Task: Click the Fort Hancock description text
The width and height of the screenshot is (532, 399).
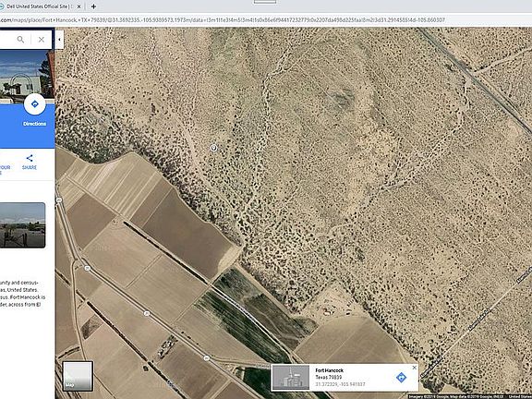Action: 22,294
